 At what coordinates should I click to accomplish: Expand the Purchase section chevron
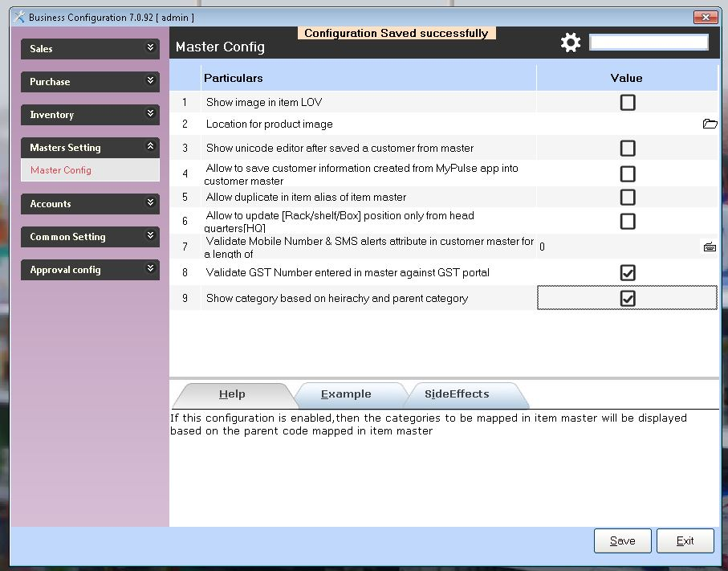tap(150, 80)
